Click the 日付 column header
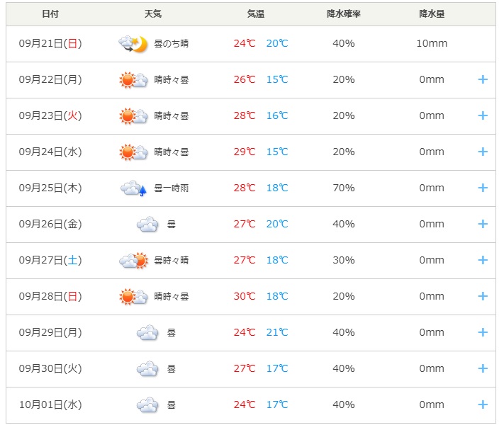The width and height of the screenshot is (504, 430). 50,14
